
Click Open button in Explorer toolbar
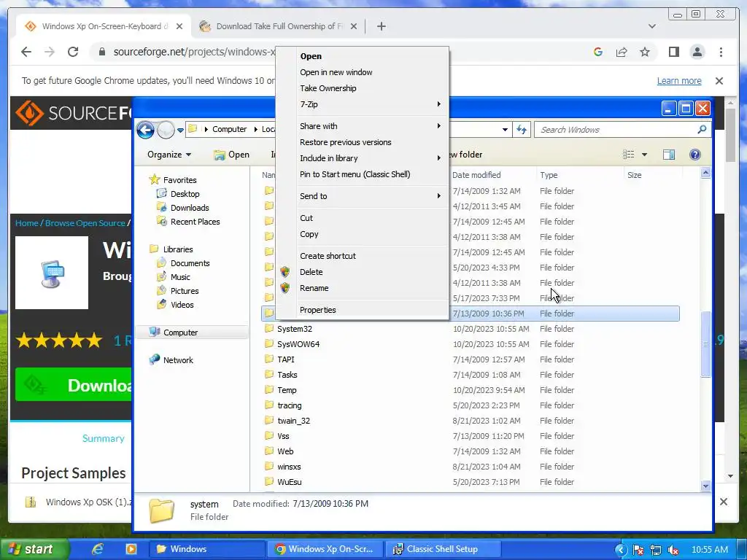coord(231,155)
